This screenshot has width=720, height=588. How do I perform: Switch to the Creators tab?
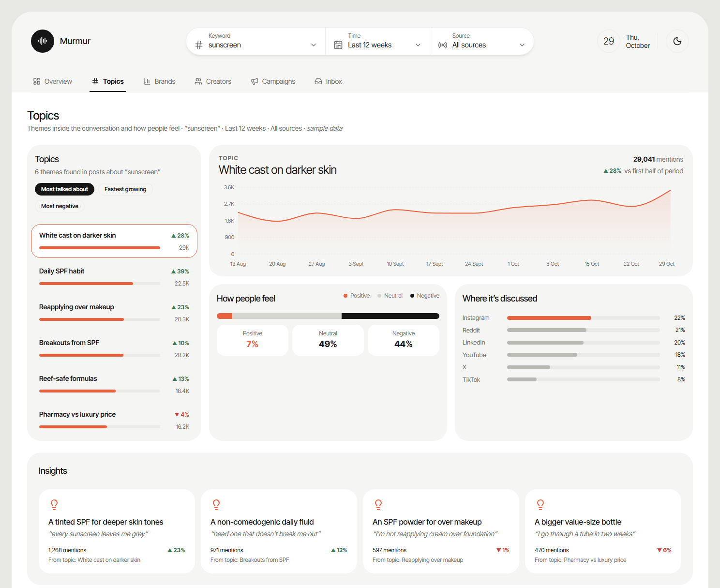click(x=213, y=81)
